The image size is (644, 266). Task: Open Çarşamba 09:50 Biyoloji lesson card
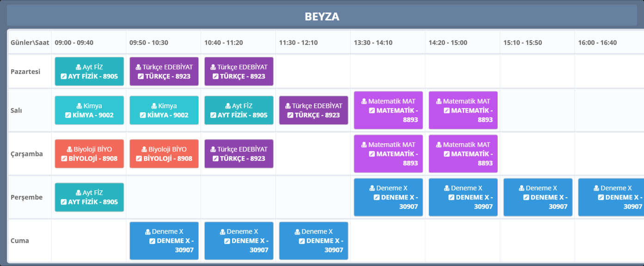click(164, 154)
